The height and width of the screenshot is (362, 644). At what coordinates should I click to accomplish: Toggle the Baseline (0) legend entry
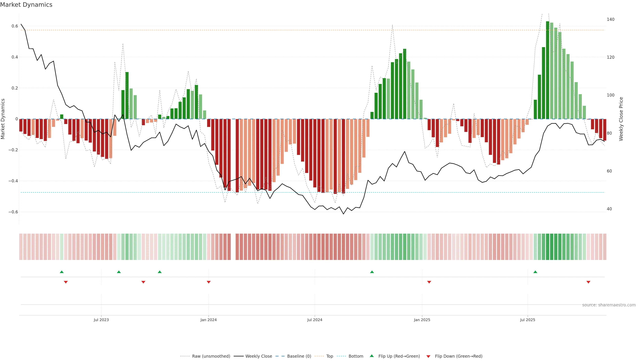pos(299,356)
